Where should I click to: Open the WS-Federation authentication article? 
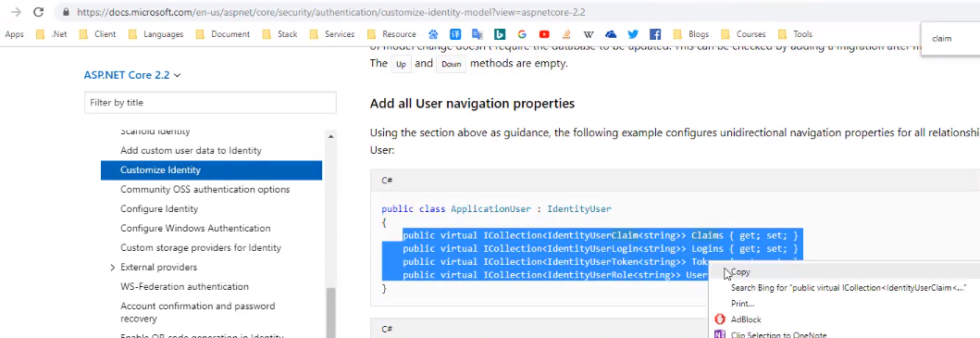point(184,287)
